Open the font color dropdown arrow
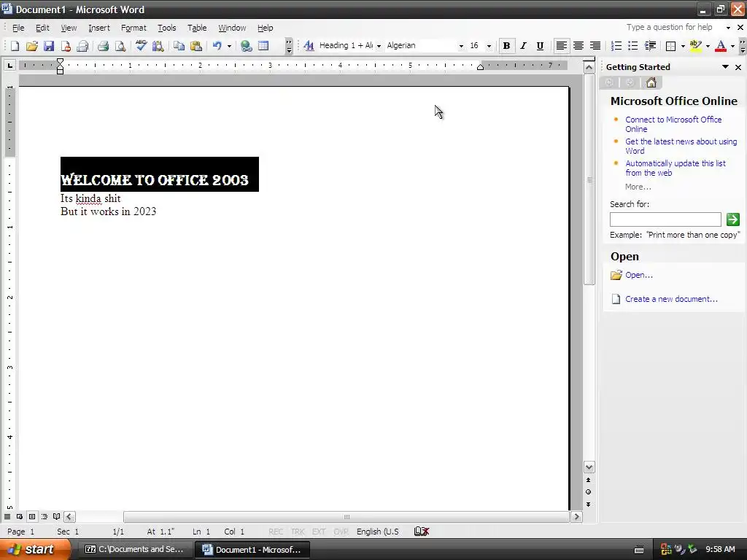This screenshot has width=747, height=560. (x=732, y=46)
